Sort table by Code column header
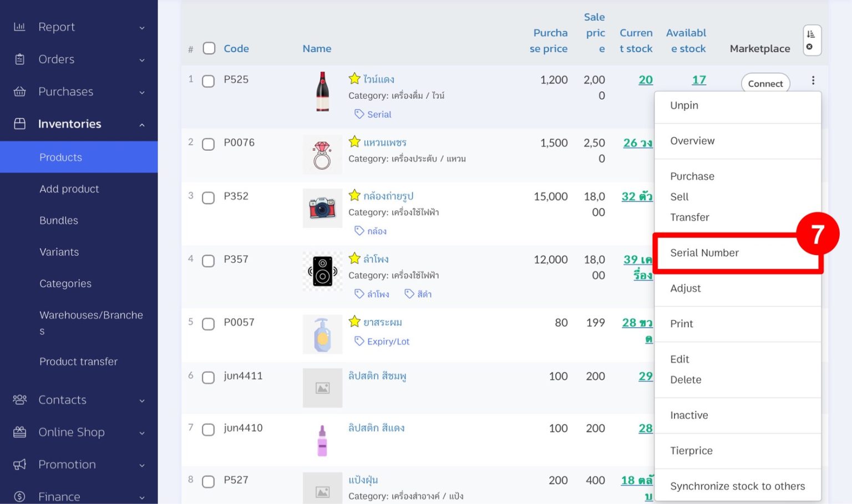852x504 pixels. [x=236, y=48]
